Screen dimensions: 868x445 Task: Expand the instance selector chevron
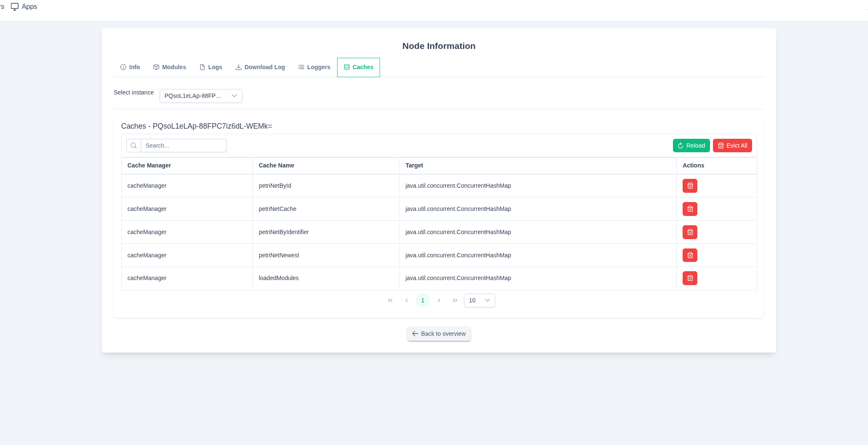[x=234, y=96]
